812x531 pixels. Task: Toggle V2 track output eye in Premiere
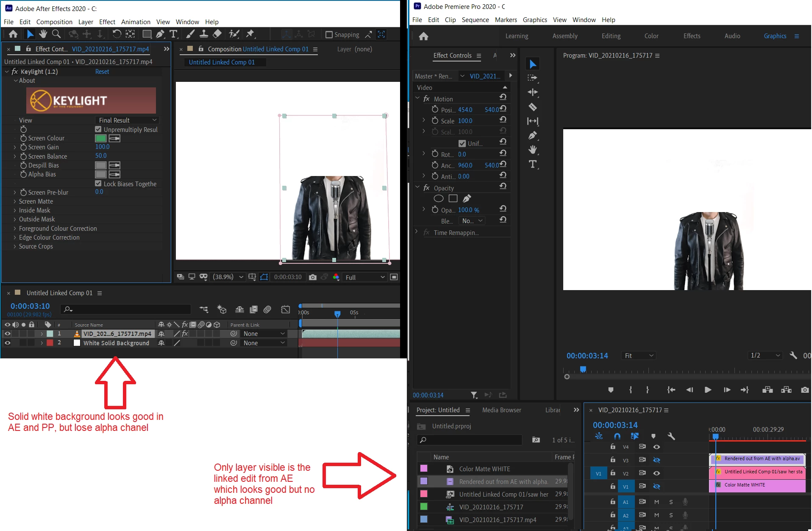(x=656, y=473)
